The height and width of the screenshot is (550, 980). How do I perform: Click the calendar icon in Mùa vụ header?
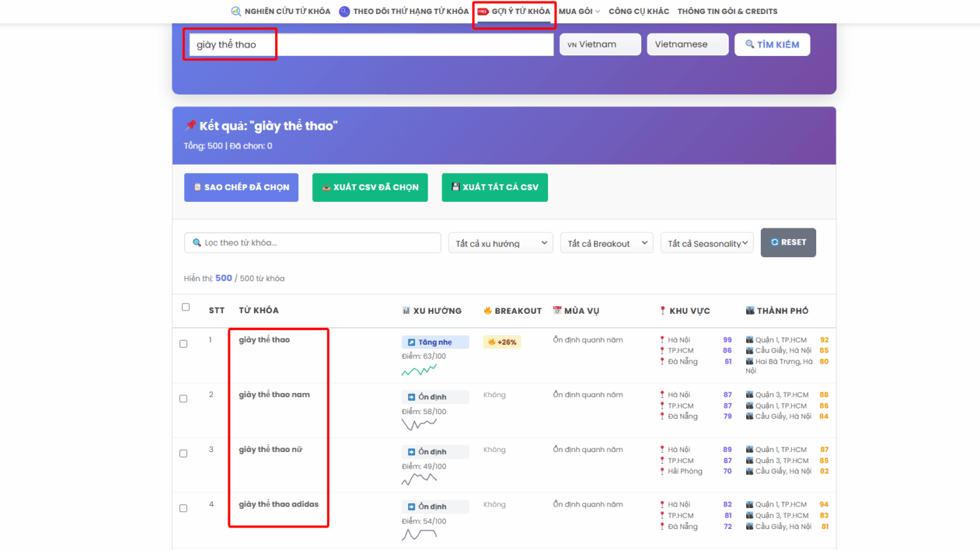[557, 310]
